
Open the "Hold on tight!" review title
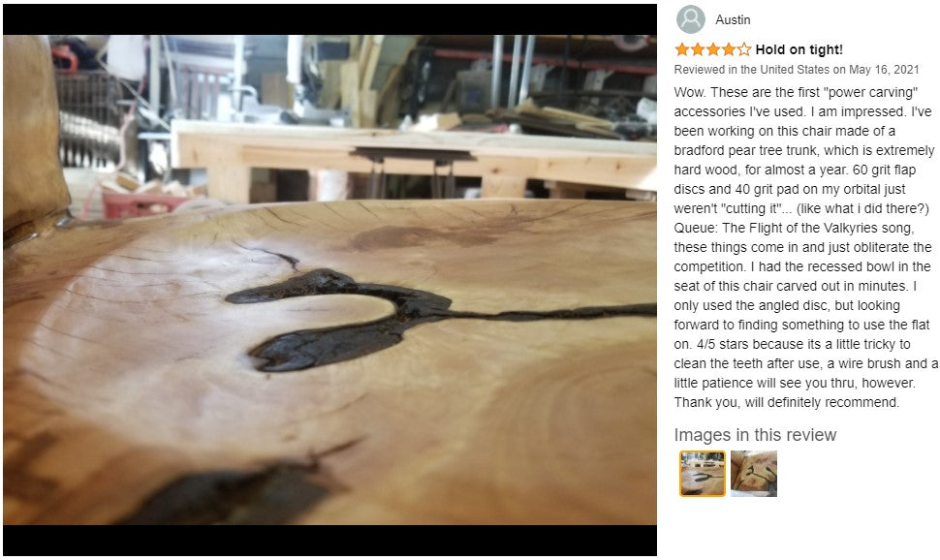[799, 49]
